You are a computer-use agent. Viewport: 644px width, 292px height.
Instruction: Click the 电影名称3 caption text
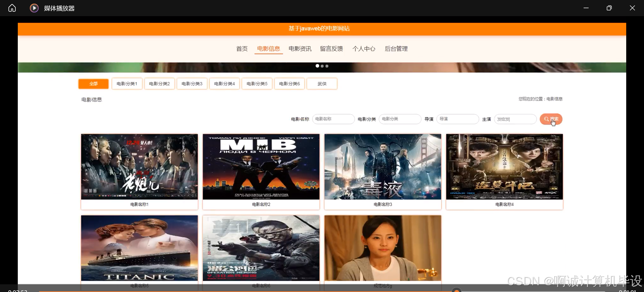pyautogui.click(x=383, y=204)
